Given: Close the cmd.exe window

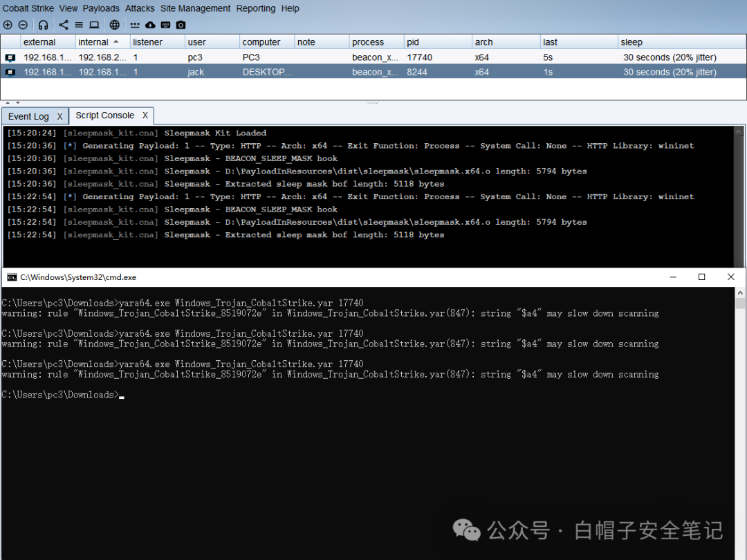Looking at the screenshot, I should [731, 277].
